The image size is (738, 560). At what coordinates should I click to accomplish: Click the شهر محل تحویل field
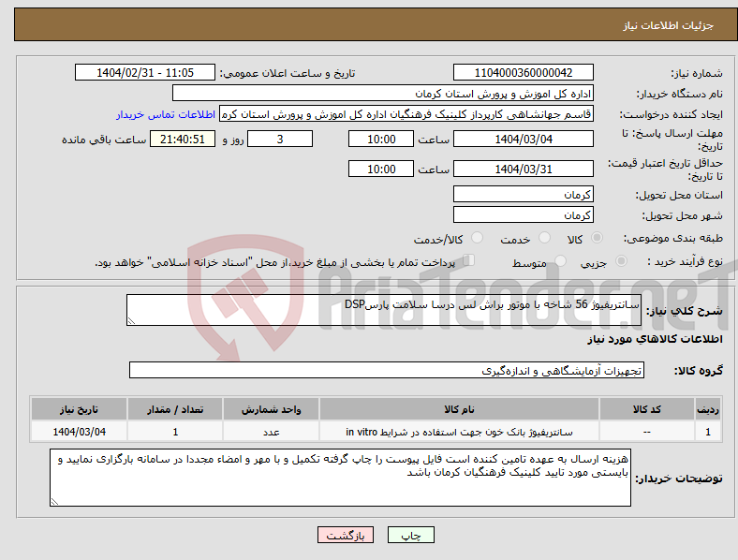[x=524, y=214]
